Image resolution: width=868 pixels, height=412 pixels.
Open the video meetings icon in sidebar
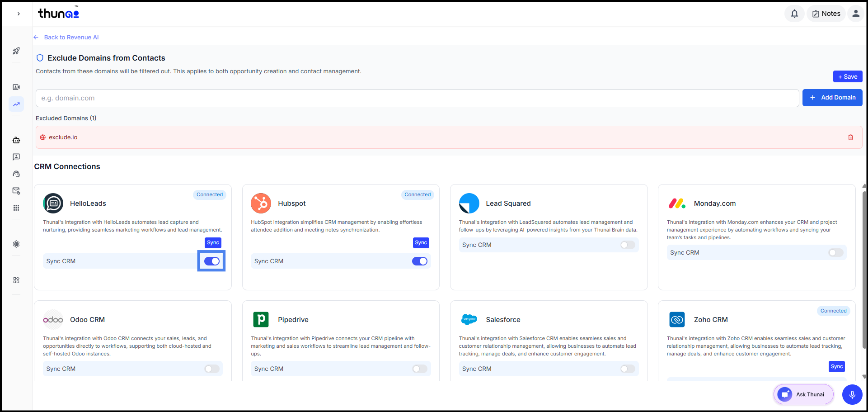(16, 87)
